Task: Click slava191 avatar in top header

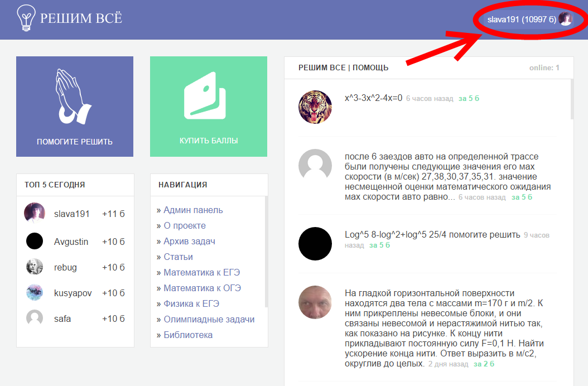Action: 565,20
